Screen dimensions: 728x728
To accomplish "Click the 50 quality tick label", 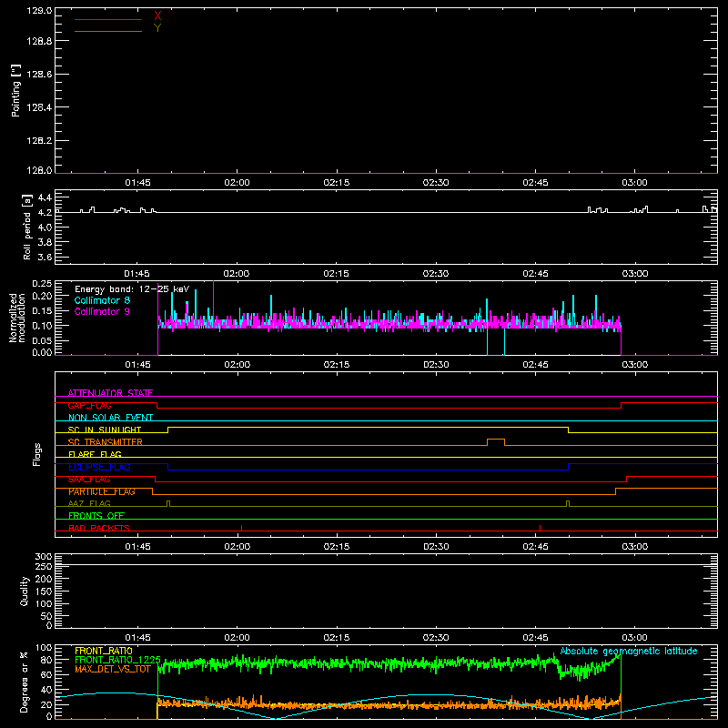I will pyautogui.click(x=46, y=616).
